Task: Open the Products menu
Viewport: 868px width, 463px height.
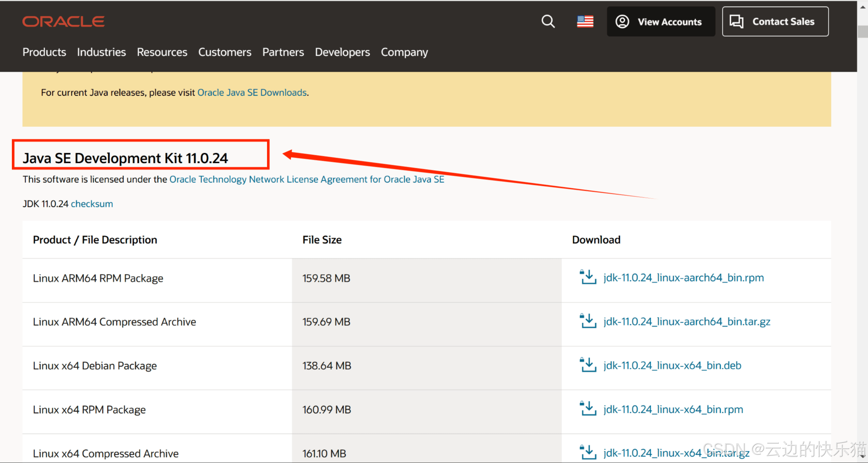Action: [x=44, y=52]
